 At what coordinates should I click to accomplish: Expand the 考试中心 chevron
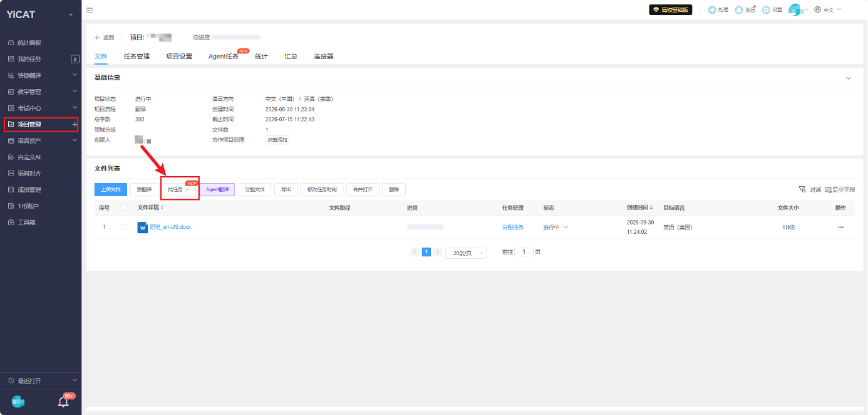click(x=75, y=108)
